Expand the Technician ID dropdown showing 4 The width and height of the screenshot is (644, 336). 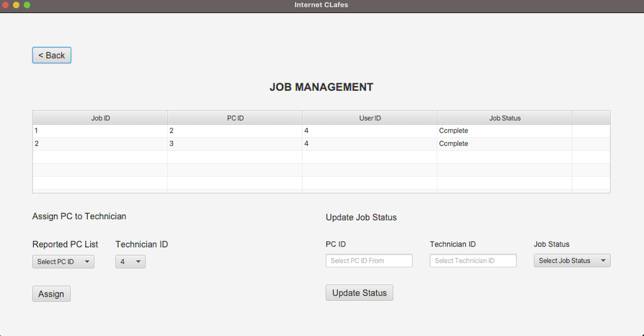point(130,261)
